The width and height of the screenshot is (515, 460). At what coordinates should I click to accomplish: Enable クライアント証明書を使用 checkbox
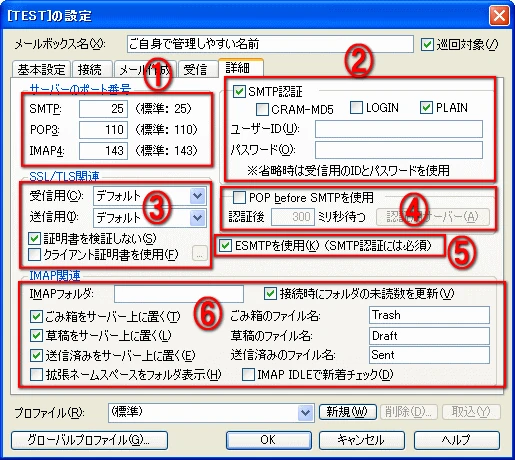coord(34,255)
